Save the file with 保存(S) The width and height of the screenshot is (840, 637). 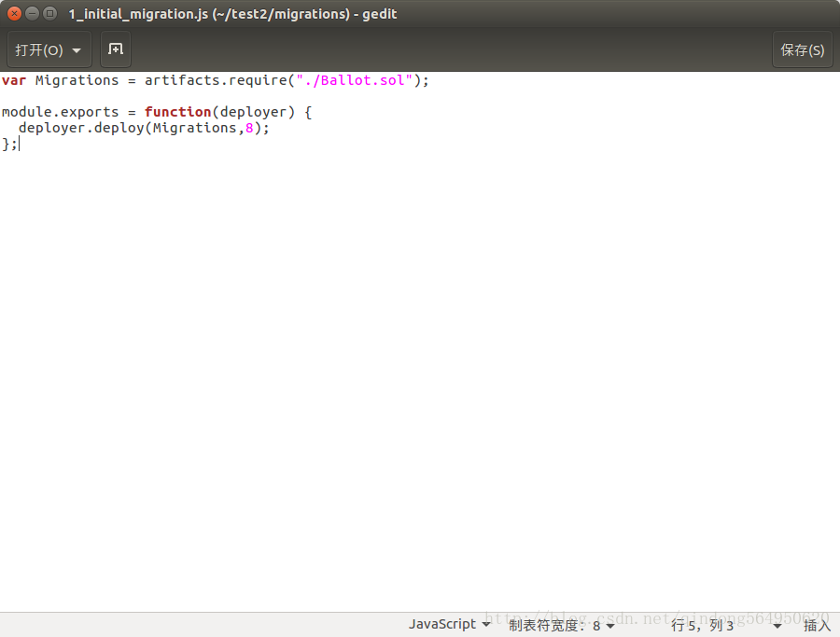pos(802,49)
